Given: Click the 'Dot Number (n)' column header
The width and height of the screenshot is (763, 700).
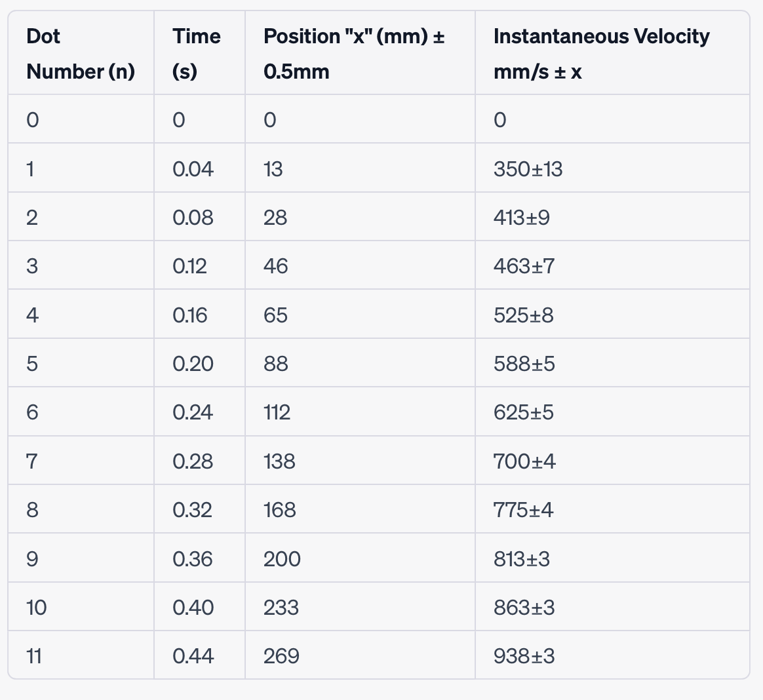Looking at the screenshot, I should pyautogui.click(x=81, y=54).
